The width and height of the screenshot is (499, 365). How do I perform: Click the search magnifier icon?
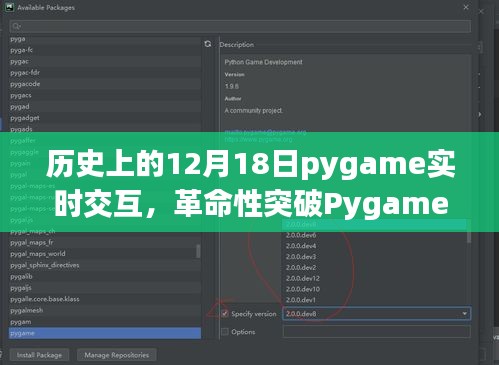point(16,26)
